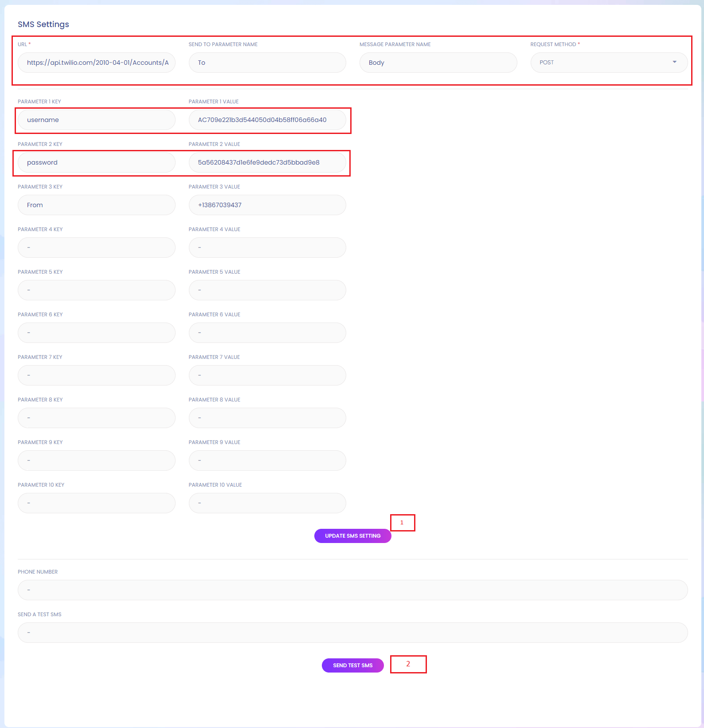Select the Message Parameter Name field

click(x=438, y=63)
